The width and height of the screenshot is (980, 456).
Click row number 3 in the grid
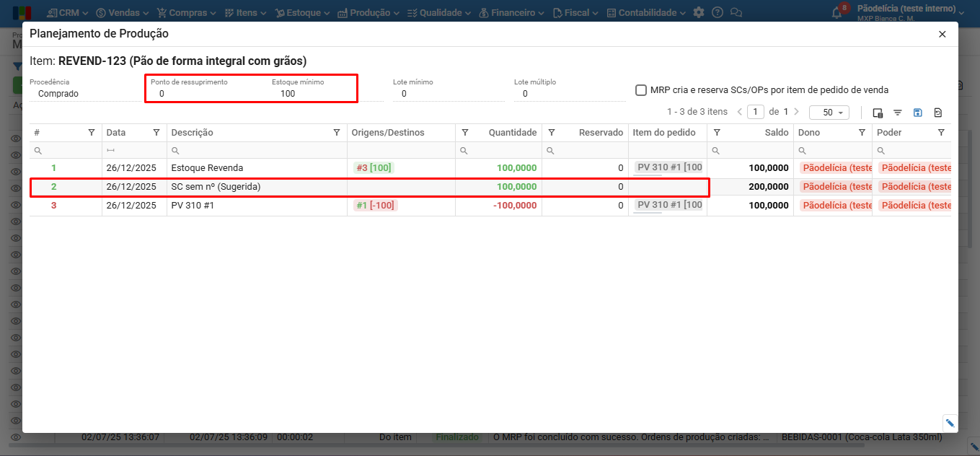point(53,205)
